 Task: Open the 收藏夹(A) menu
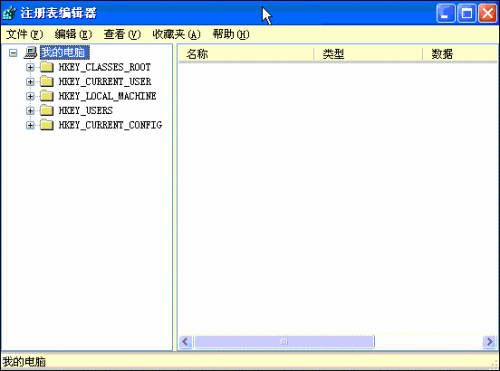[x=176, y=34]
